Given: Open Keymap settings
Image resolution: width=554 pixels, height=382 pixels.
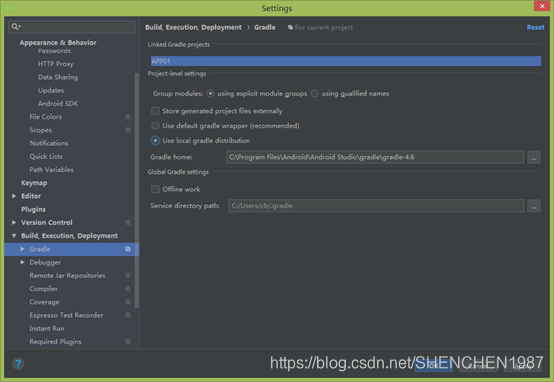Looking at the screenshot, I should click(34, 183).
